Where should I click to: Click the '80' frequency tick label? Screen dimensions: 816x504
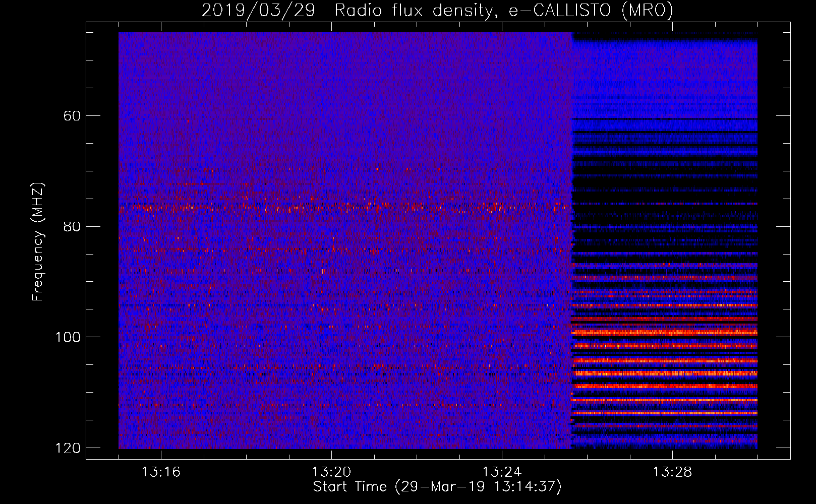(72, 226)
